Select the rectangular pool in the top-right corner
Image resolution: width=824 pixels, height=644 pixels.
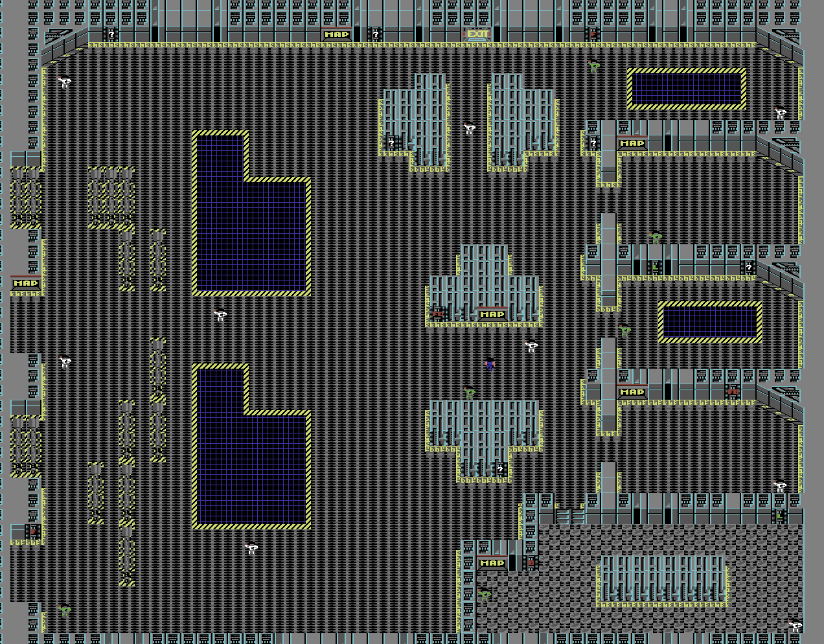point(687,89)
